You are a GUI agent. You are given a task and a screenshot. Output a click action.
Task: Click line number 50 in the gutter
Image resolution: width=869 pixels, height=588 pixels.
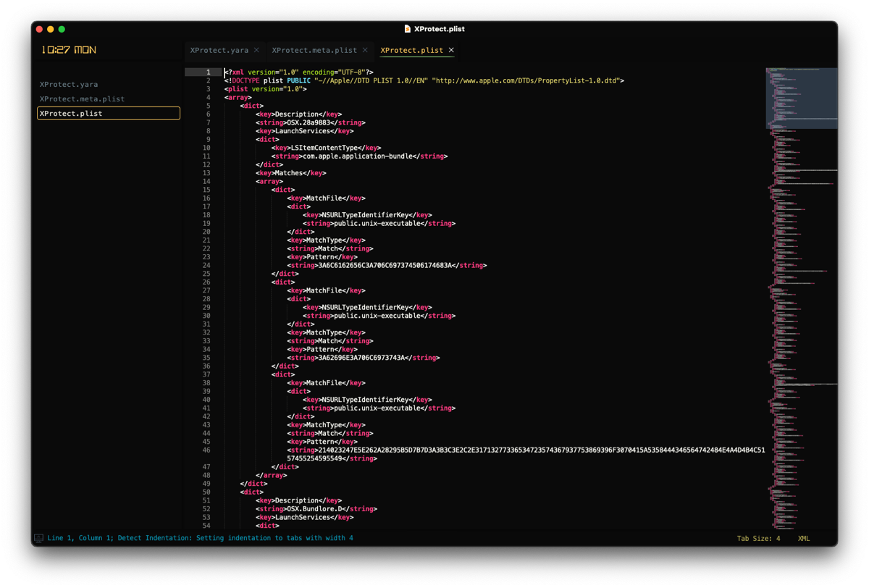[206, 492]
